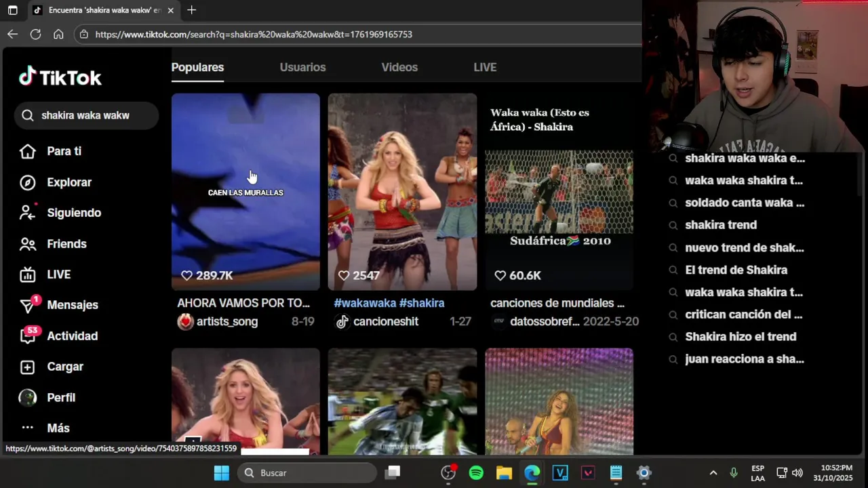The height and width of the screenshot is (488, 868).
Task: Open the CAEN LAS MURALLAS video
Action: (245, 192)
